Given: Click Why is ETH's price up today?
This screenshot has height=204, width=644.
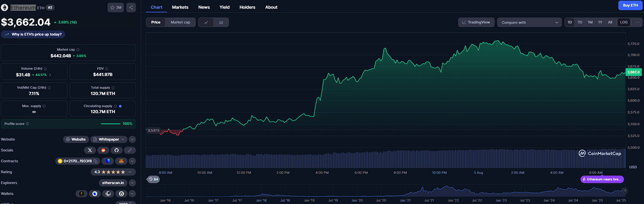Looking at the screenshot, I should (x=33, y=34).
